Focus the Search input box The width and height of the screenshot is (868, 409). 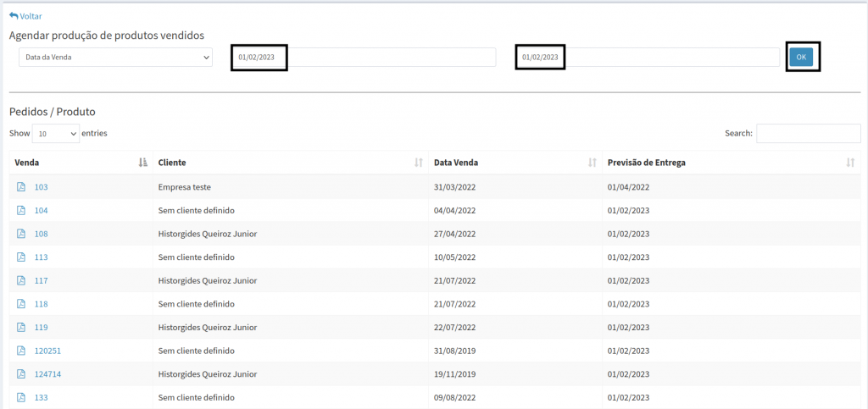808,134
